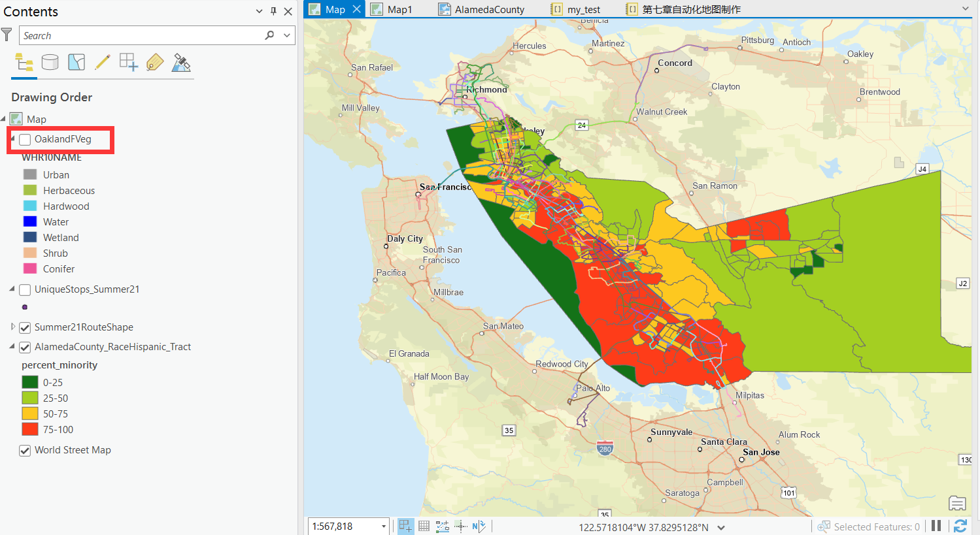Click the WHR10NAME legend heading
The width and height of the screenshot is (980, 535).
(x=52, y=157)
